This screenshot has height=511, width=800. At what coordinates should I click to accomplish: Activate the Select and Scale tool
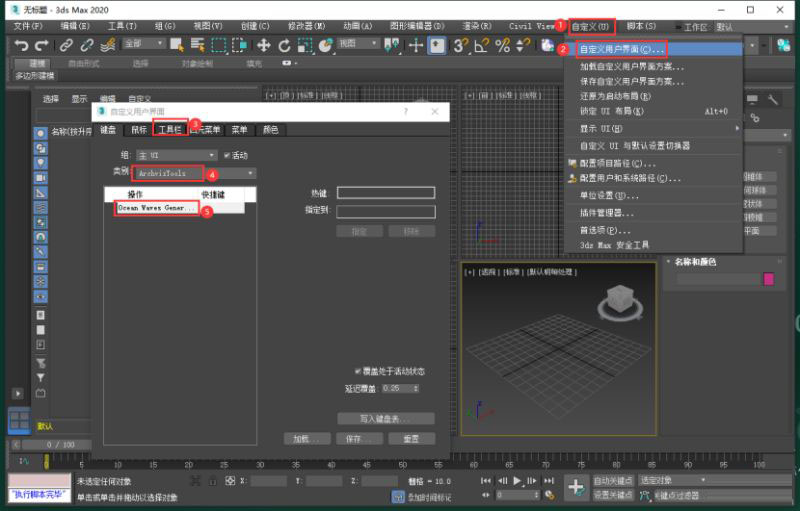click(x=305, y=45)
